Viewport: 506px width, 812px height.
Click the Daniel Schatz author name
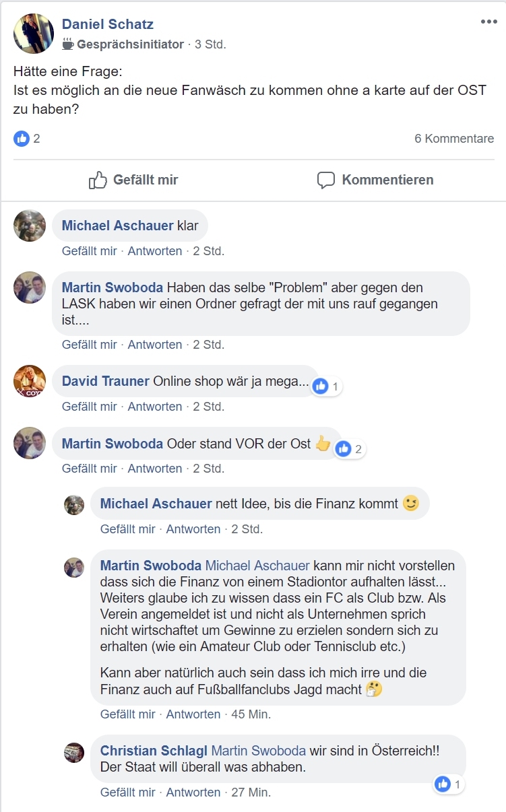108,24
